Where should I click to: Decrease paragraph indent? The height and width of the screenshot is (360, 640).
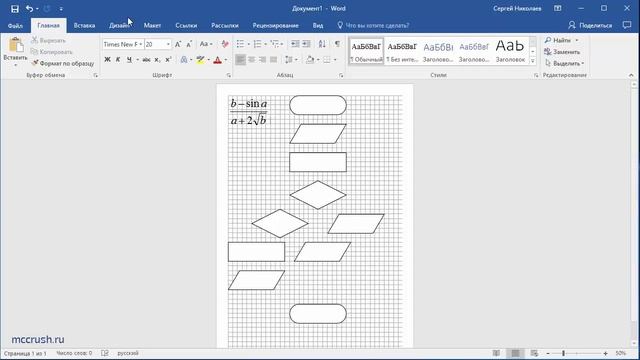pos(295,44)
